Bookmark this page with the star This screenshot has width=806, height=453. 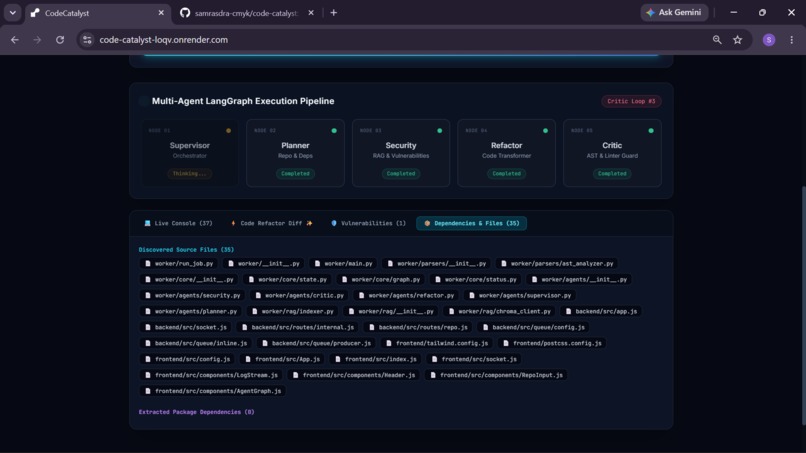[x=738, y=40]
